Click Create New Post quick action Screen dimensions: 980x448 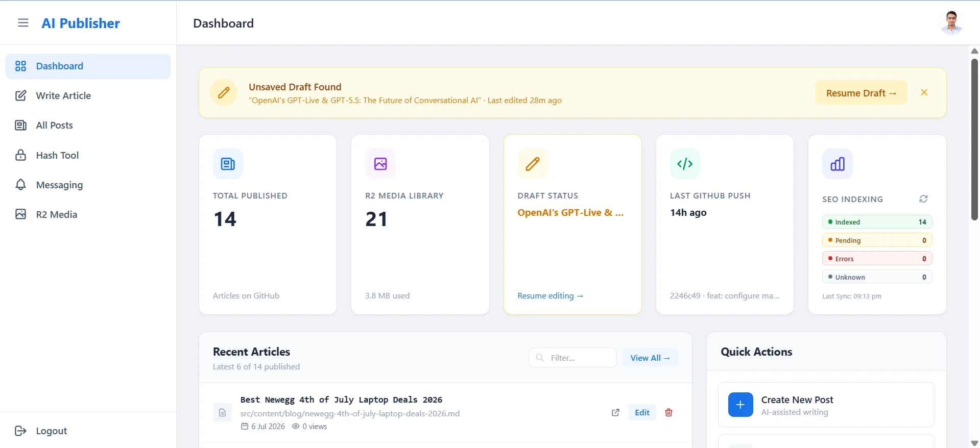[826, 405]
